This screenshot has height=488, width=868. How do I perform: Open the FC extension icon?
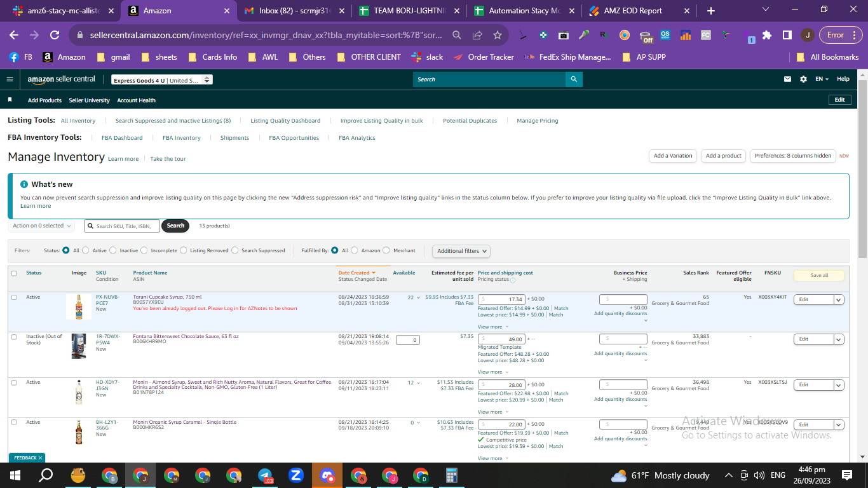click(x=706, y=36)
